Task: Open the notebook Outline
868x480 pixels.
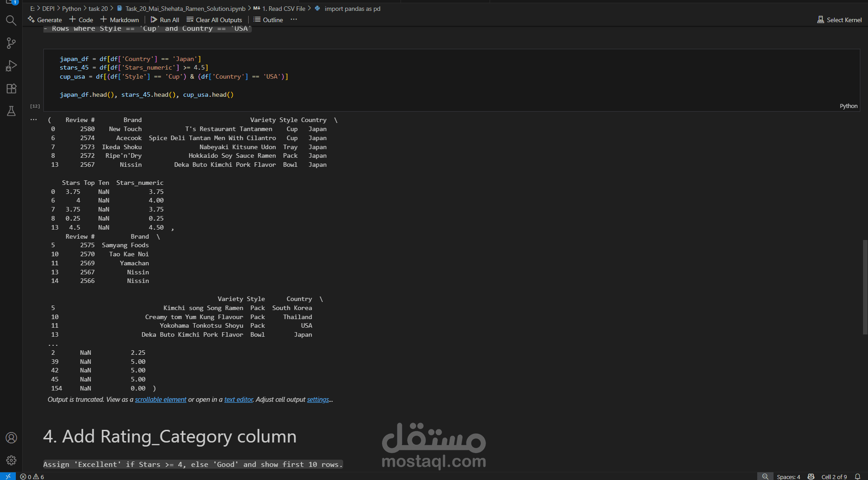Action: 268,20
